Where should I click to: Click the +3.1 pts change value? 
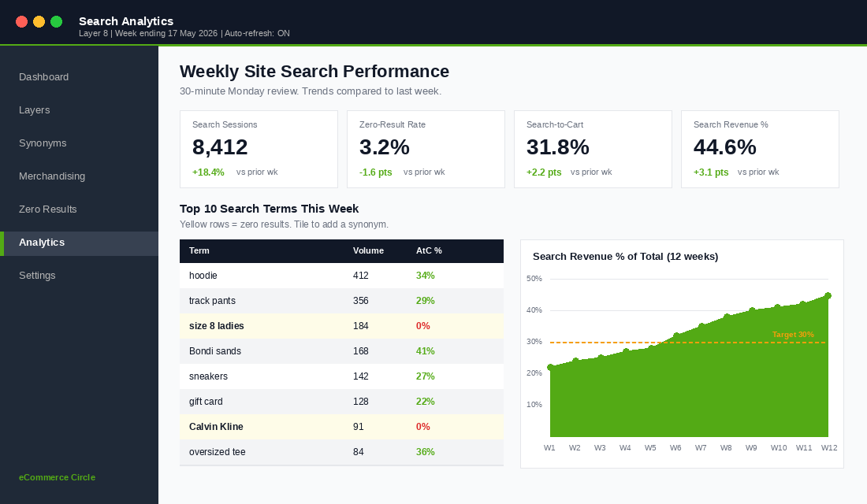click(711, 172)
